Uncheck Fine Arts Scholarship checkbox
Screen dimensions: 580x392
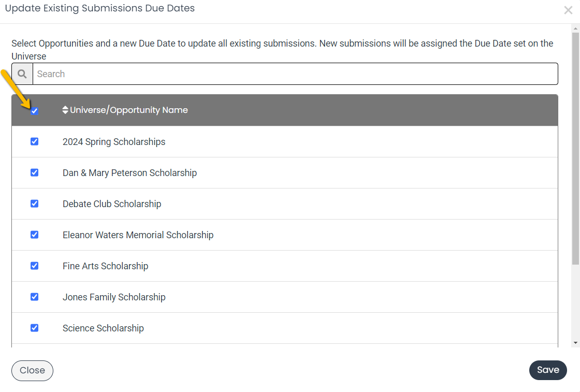(x=34, y=266)
